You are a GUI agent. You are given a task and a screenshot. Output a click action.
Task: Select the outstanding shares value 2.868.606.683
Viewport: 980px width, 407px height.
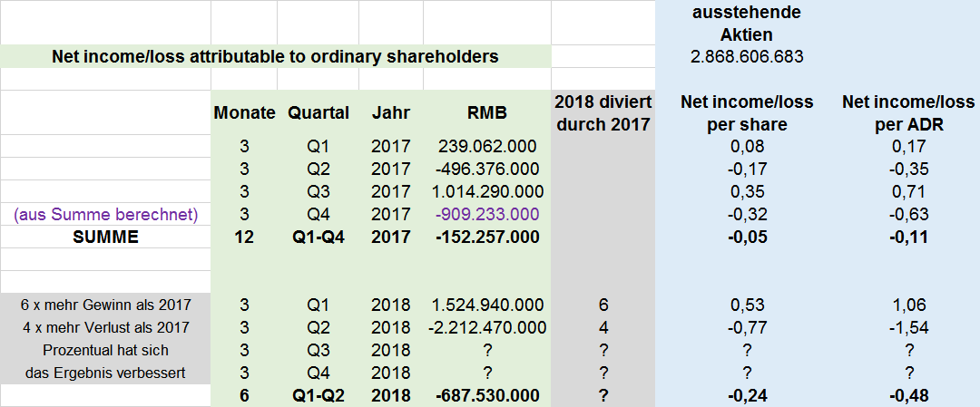747,56
